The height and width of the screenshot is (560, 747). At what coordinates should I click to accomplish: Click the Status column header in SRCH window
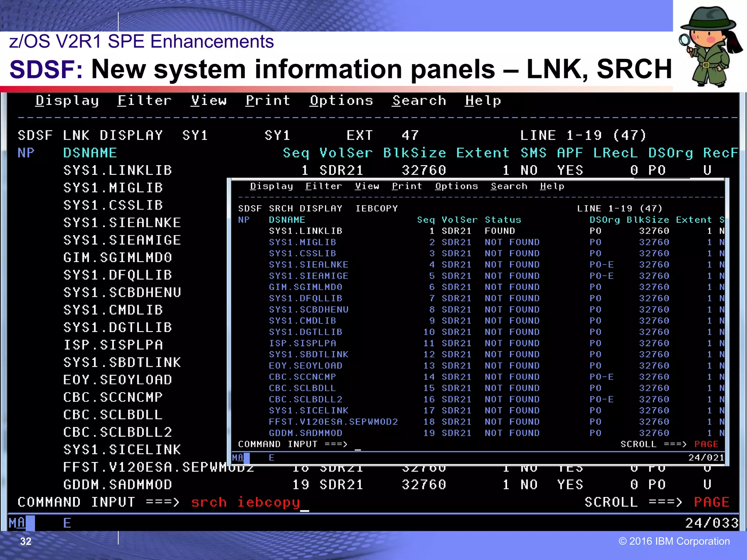coord(503,220)
